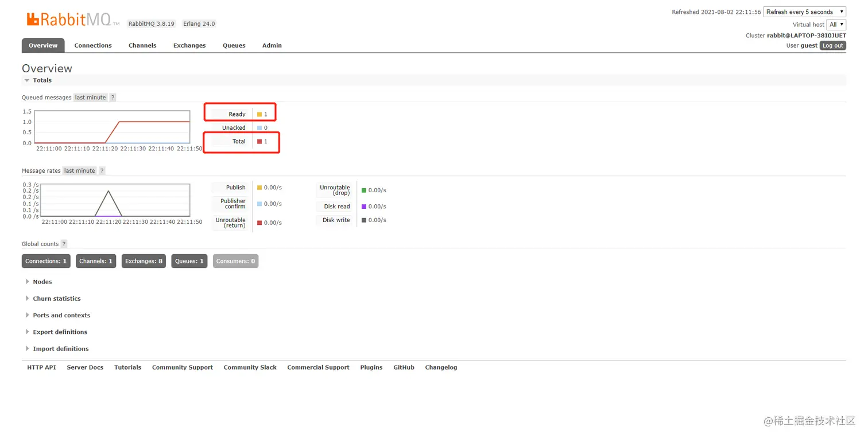Change Message rates last minute range
Image resolution: width=868 pixels, height=439 pixels.
click(x=80, y=171)
